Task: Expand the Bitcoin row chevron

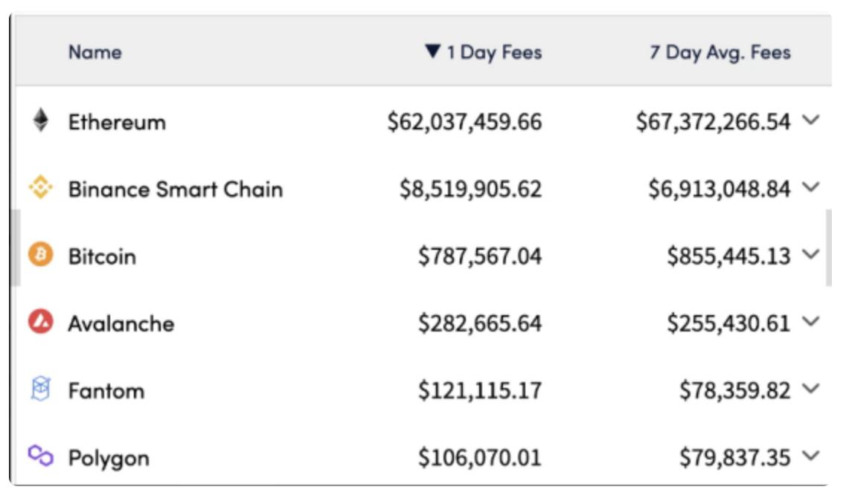Action: pyautogui.click(x=811, y=255)
